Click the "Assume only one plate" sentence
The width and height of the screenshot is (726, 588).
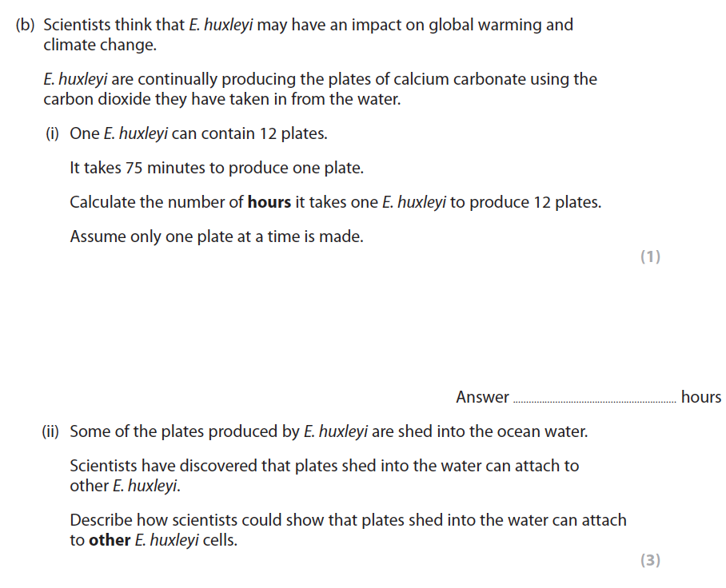tap(216, 236)
